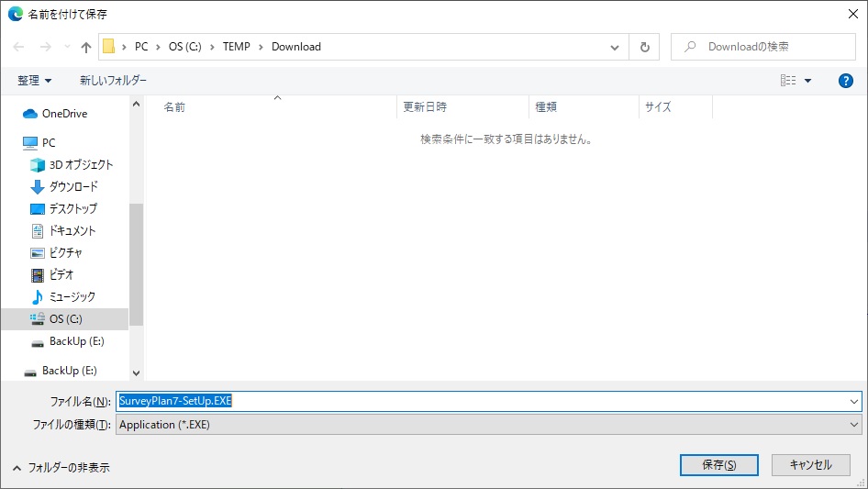Select OneDrive in navigation pane

64,114
